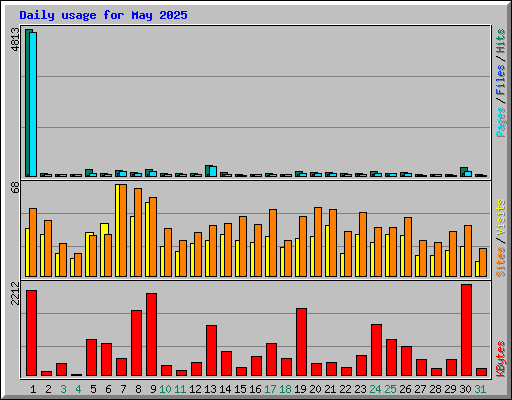Click the red KBytes bar for day 30
The height and width of the screenshot is (400, 512).
pyautogui.click(x=466, y=330)
